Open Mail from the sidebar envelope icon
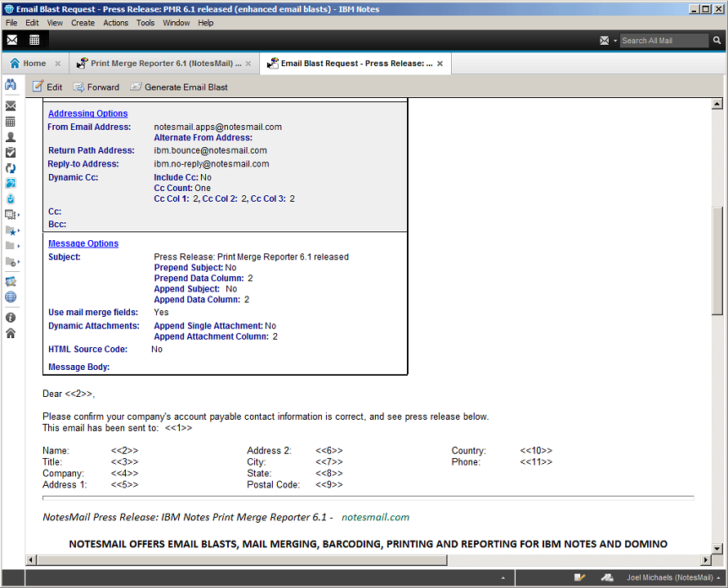This screenshot has width=728, height=588. point(11,106)
